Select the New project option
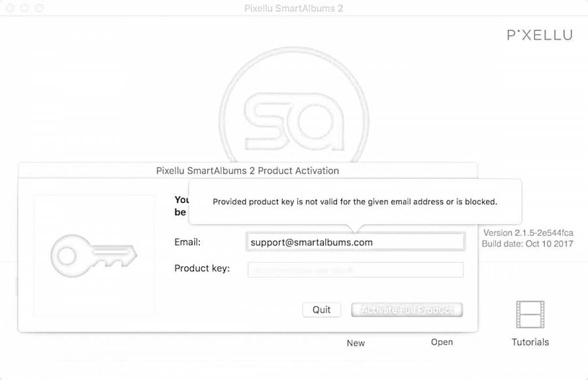This screenshot has width=588, height=380. point(356,343)
